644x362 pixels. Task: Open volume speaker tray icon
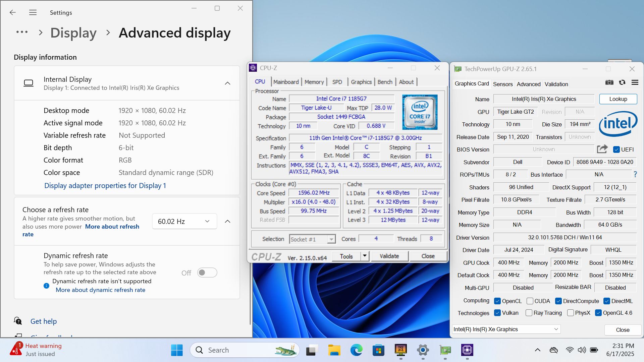[x=582, y=350]
